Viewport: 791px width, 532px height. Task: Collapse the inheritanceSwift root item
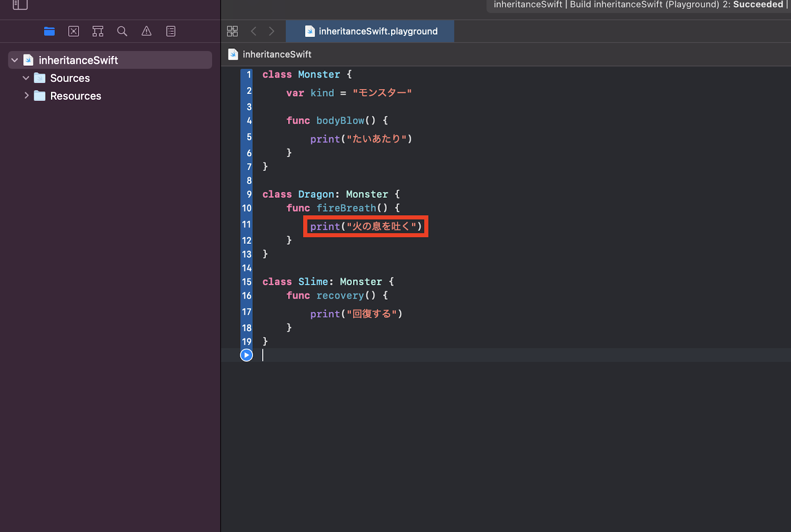point(15,60)
